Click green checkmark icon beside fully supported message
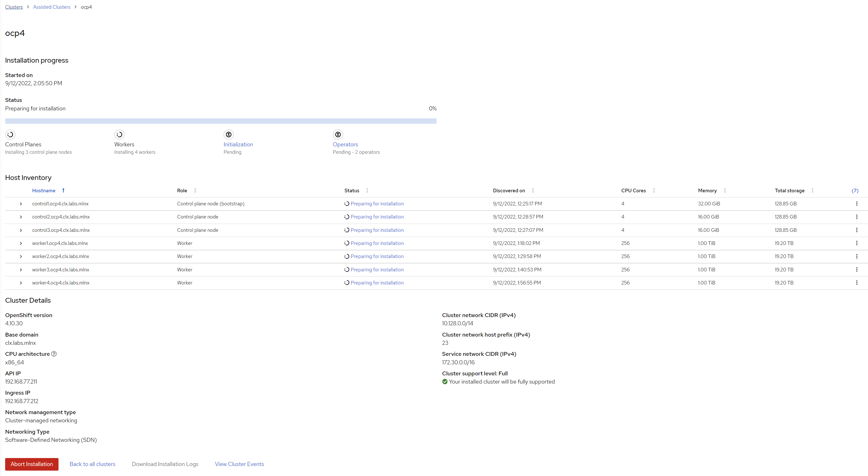This screenshot has height=476, width=868. pyautogui.click(x=445, y=382)
